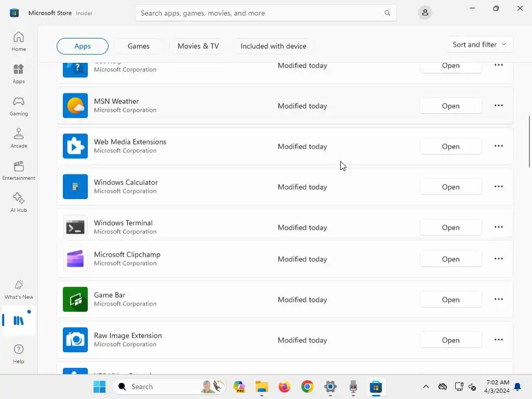Open more options for MSN Weather
The width and height of the screenshot is (532, 399).
pos(498,105)
